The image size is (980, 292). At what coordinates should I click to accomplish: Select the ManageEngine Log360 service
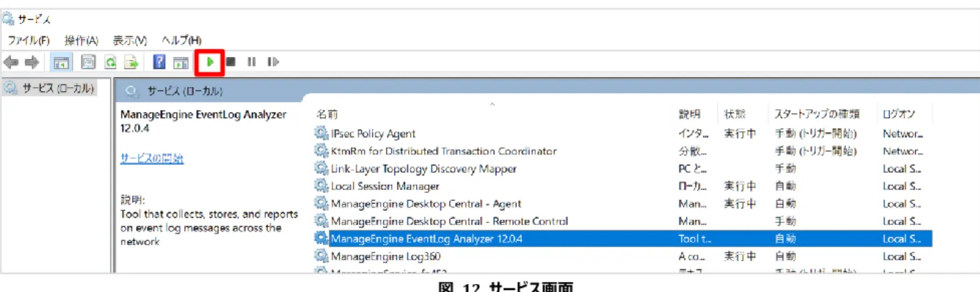[x=386, y=257]
